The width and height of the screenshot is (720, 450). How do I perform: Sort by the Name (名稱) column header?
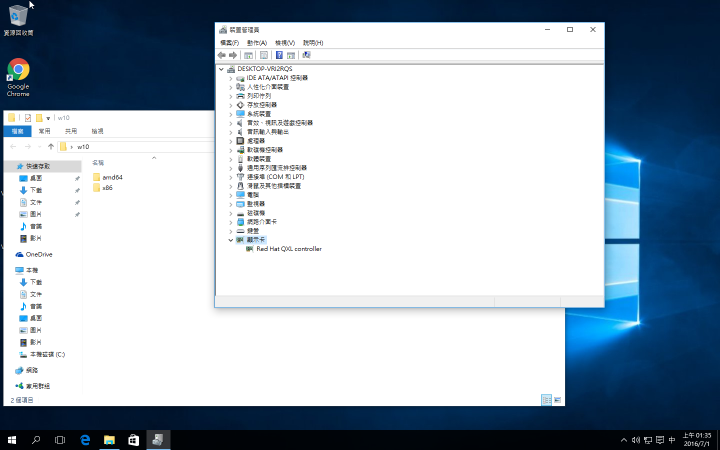pyautogui.click(x=98, y=163)
